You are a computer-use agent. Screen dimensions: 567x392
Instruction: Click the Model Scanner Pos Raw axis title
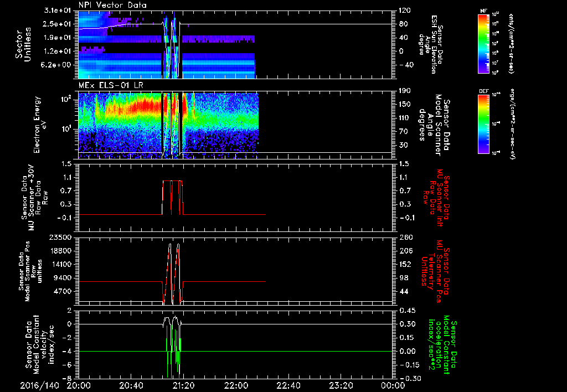(30, 271)
